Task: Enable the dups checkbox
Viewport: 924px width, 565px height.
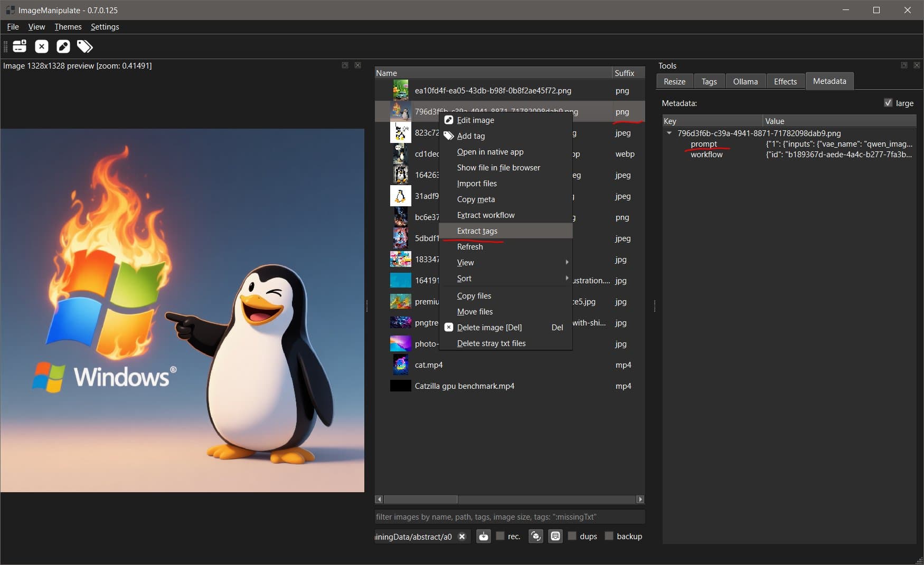Action: (x=572, y=536)
